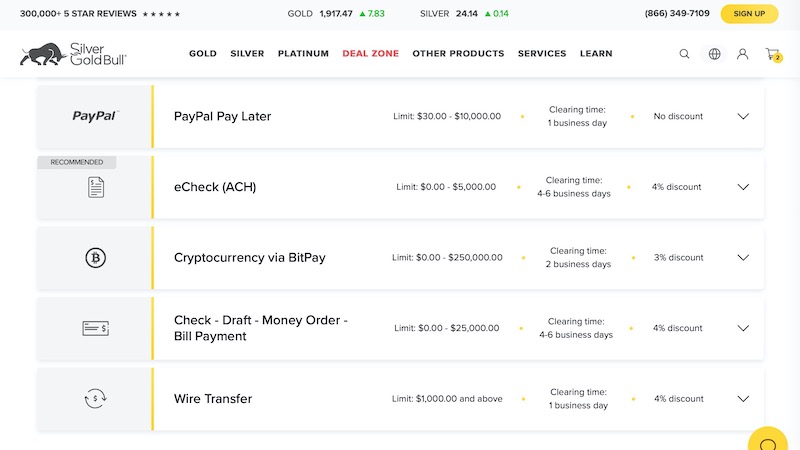The height and width of the screenshot is (450, 800).
Task: Click the Silver Gold Bull logo
Action: 73,54
